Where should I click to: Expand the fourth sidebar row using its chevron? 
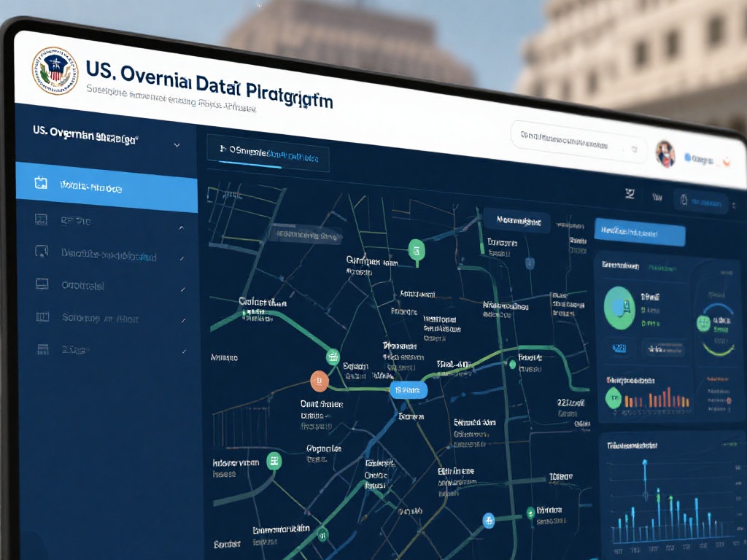pyautogui.click(x=182, y=289)
